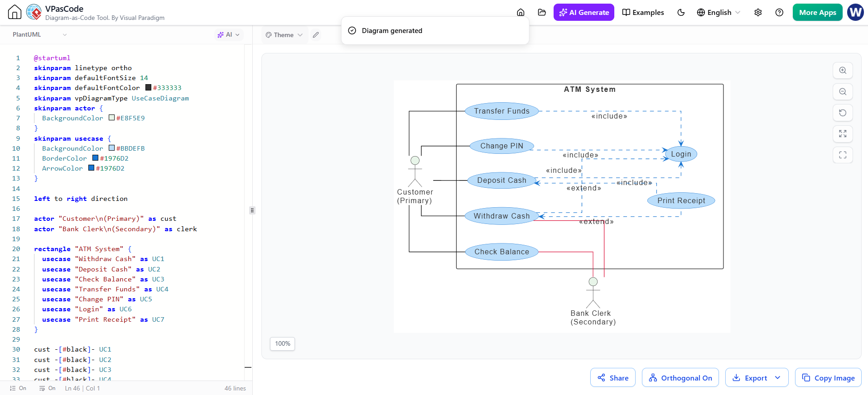The width and height of the screenshot is (868, 395).
Task: Click the 100% zoom indicator
Action: (283, 344)
